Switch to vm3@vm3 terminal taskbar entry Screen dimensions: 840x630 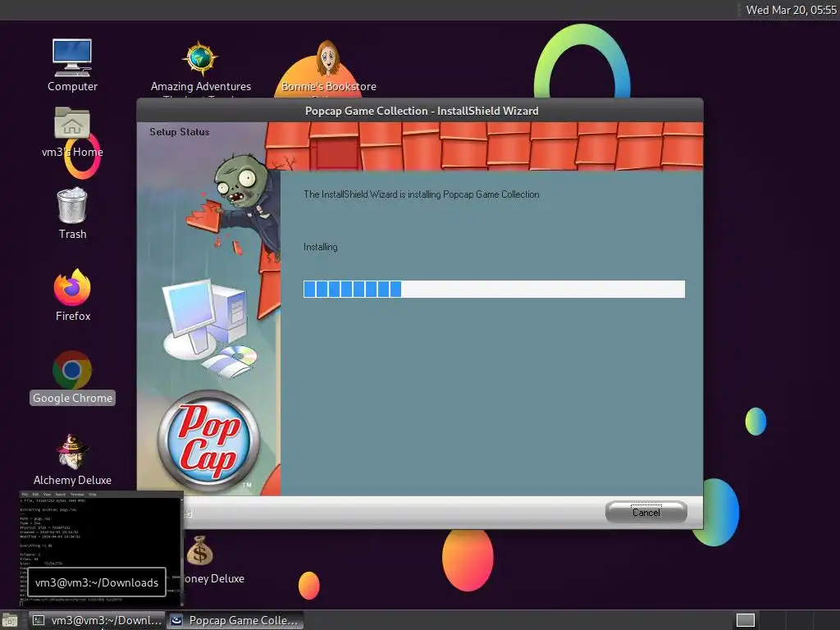click(x=97, y=620)
